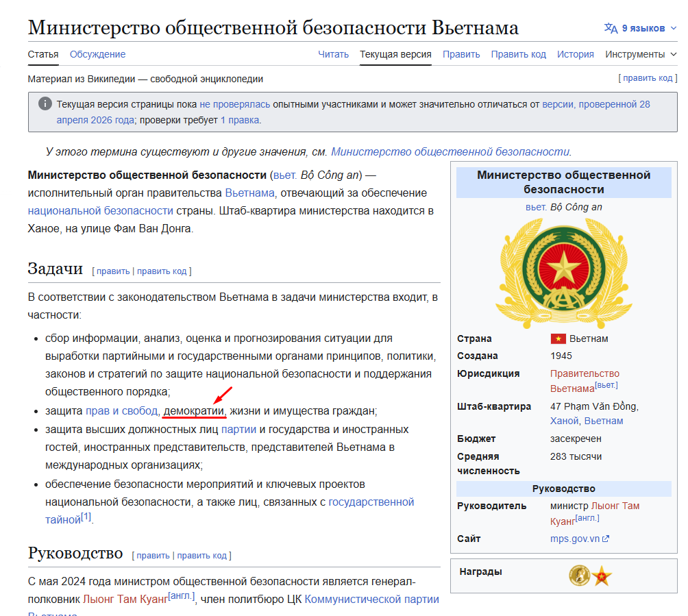Open the gold medal award icon

[579, 575]
